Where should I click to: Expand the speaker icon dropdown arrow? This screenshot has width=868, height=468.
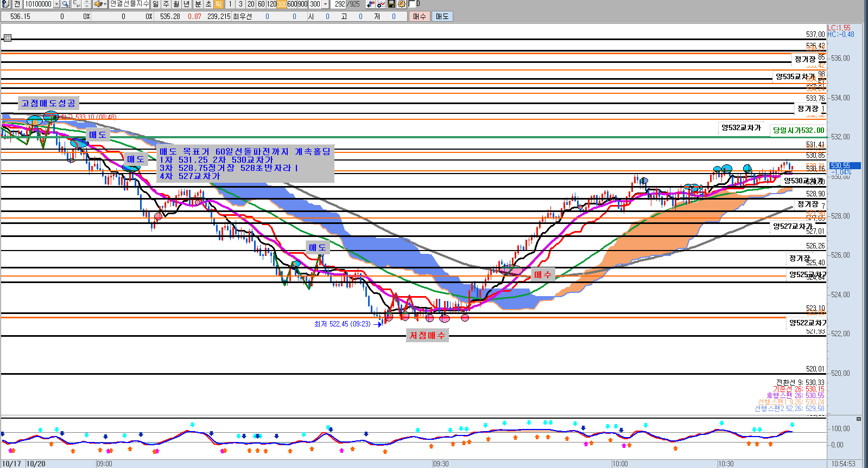coord(104,4)
